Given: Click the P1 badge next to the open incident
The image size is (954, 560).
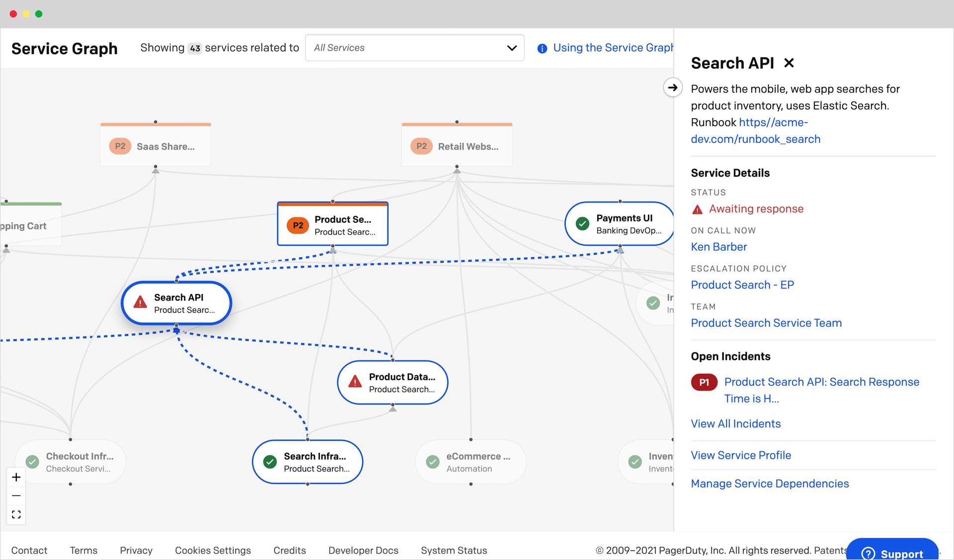Looking at the screenshot, I should pyautogui.click(x=704, y=382).
